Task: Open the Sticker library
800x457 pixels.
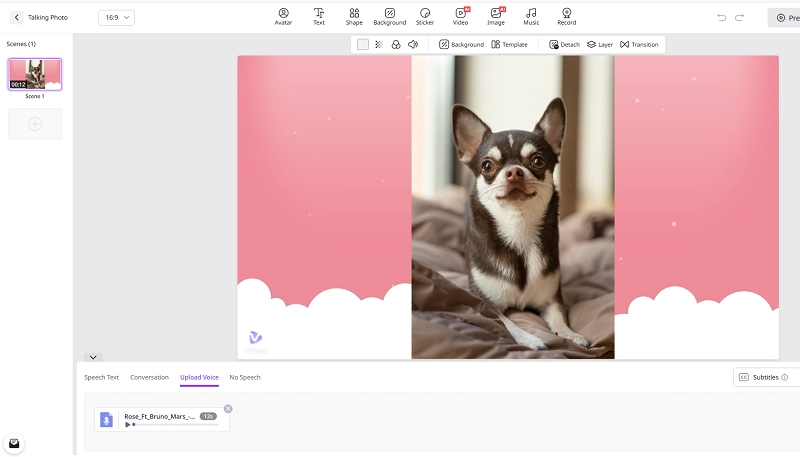Action: [x=425, y=16]
